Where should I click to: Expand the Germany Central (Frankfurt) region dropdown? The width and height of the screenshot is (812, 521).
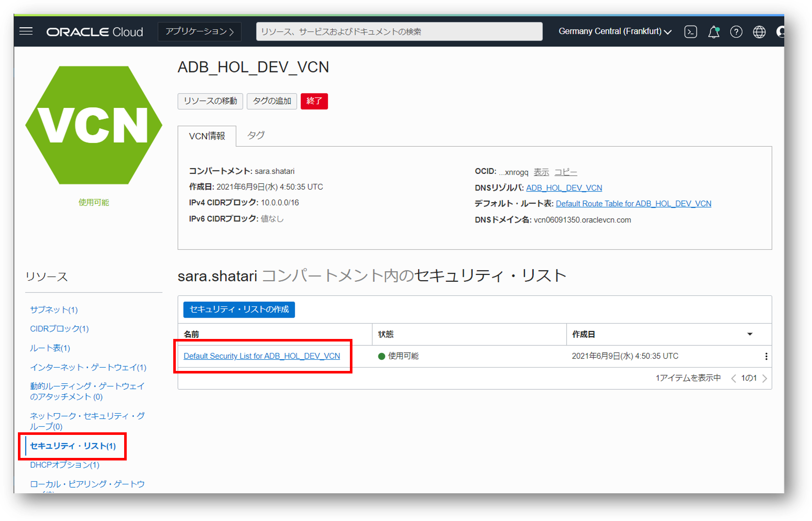click(614, 32)
